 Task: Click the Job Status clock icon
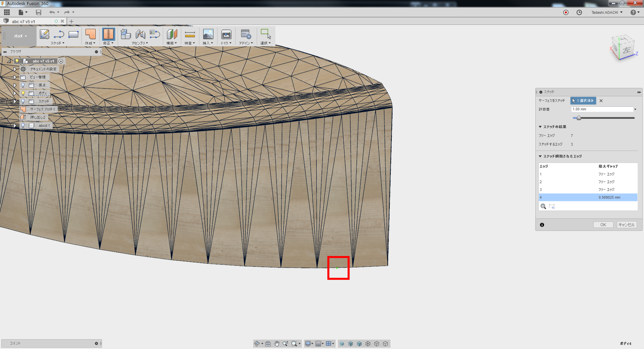pos(579,12)
